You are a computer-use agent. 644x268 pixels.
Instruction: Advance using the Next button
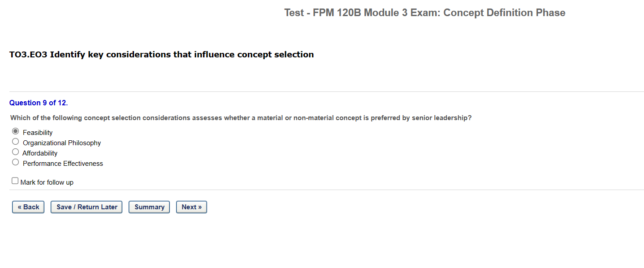click(191, 207)
